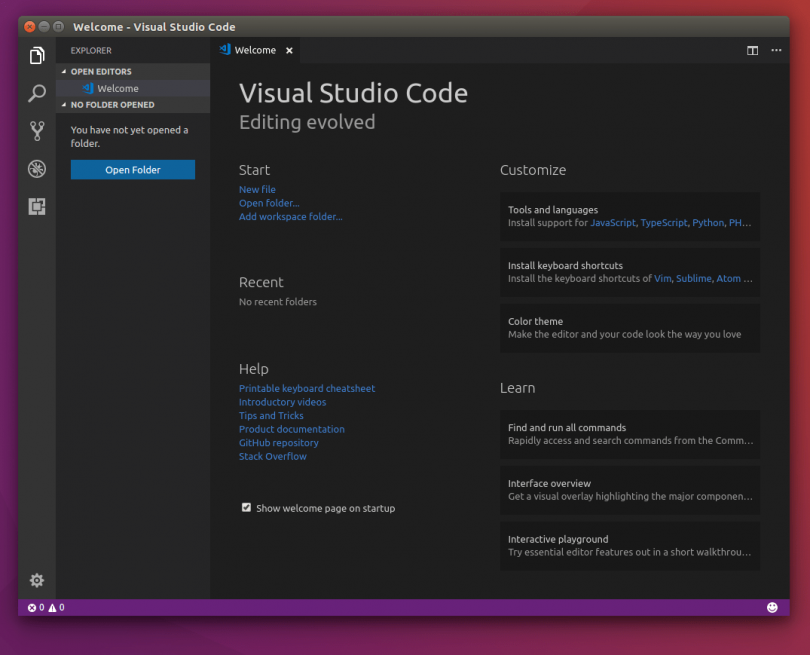This screenshot has height=655, width=810.
Task: Select the Search icon in the activity bar
Action: (36, 93)
